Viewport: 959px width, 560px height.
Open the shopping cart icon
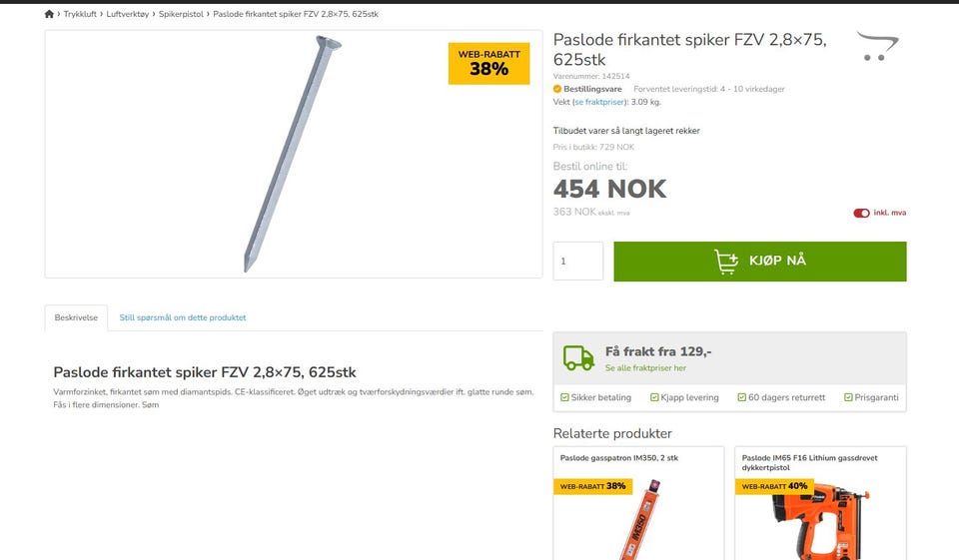pyautogui.click(x=877, y=46)
